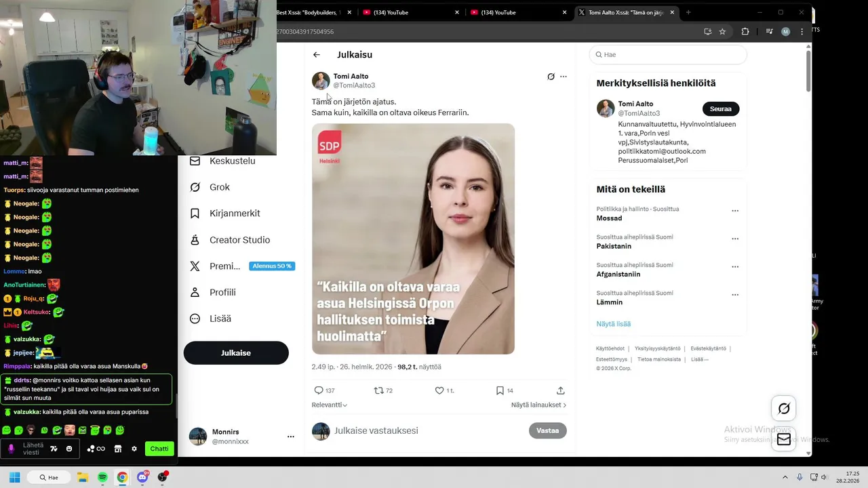Open Kirjanmerkit in the sidebar
The width and height of the screenshot is (868, 488).
225,213
